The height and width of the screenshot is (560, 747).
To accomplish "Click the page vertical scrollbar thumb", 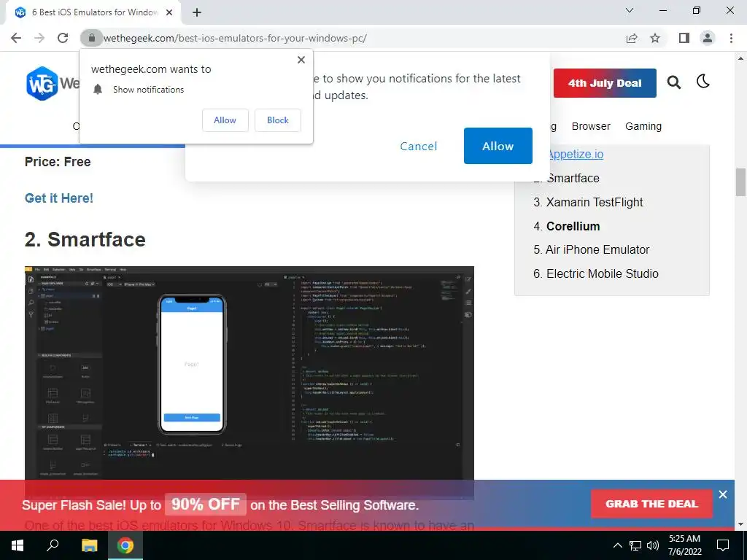I will (x=740, y=182).
